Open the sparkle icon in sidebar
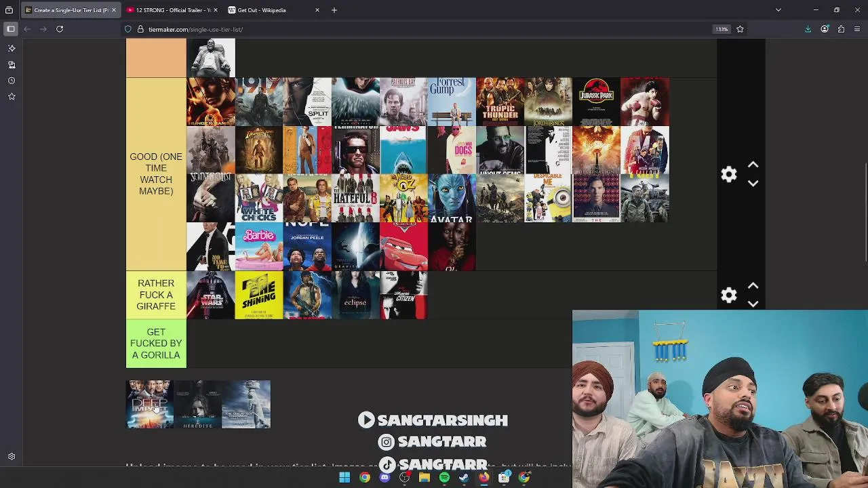The image size is (868, 488). coord(12,48)
